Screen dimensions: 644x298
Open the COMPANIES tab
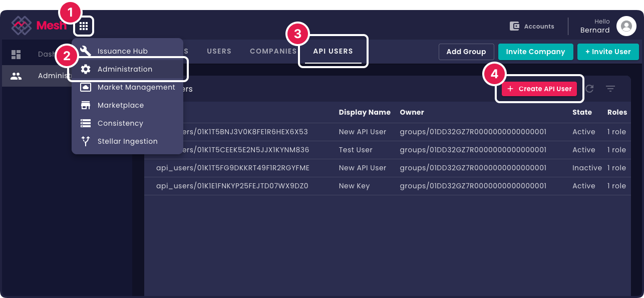point(273,51)
